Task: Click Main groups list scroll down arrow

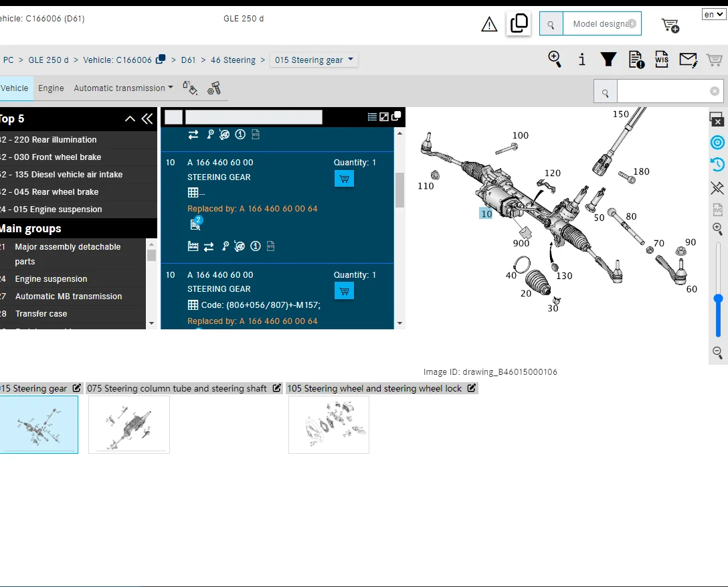Action: (x=151, y=323)
